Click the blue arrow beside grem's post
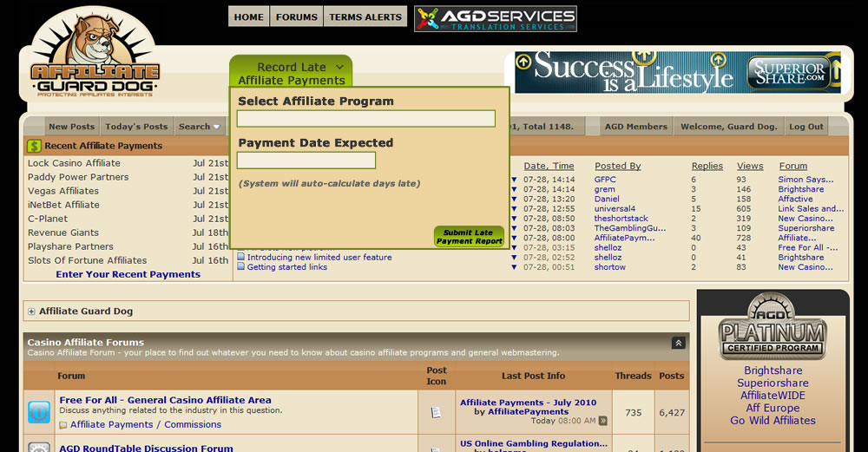This screenshot has height=452, width=868. pos(514,189)
